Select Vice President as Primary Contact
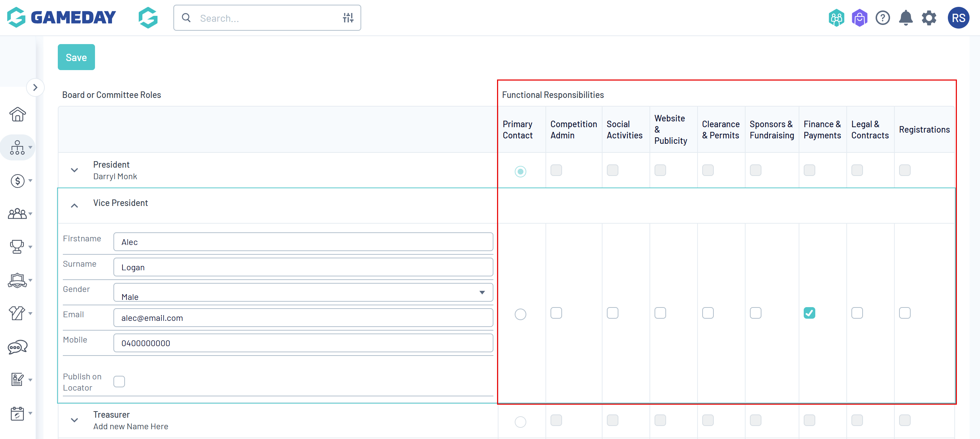The image size is (980, 439). pos(520,314)
